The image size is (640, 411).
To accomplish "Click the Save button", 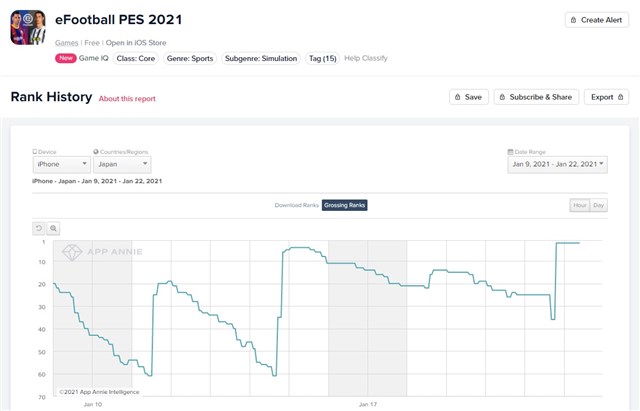I will pyautogui.click(x=469, y=97).
